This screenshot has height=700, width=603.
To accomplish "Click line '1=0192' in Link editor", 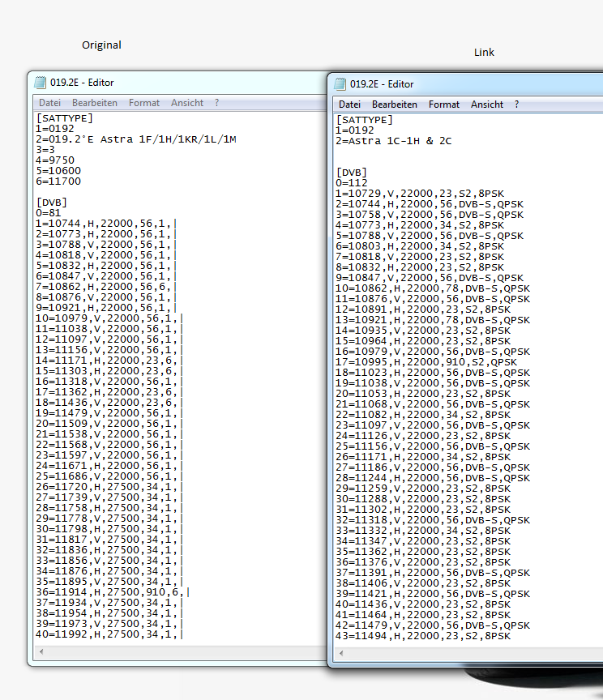I will pyautogui.click(x=355, y=130).
